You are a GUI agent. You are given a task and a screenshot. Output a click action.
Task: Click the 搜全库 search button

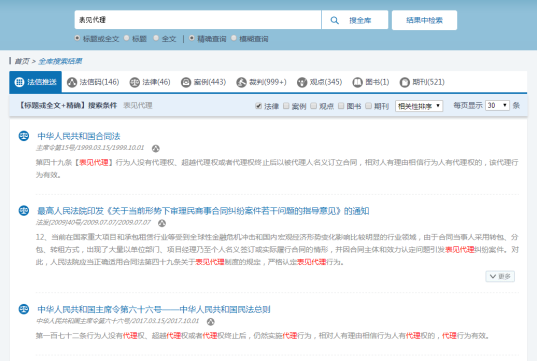(355, 20)
